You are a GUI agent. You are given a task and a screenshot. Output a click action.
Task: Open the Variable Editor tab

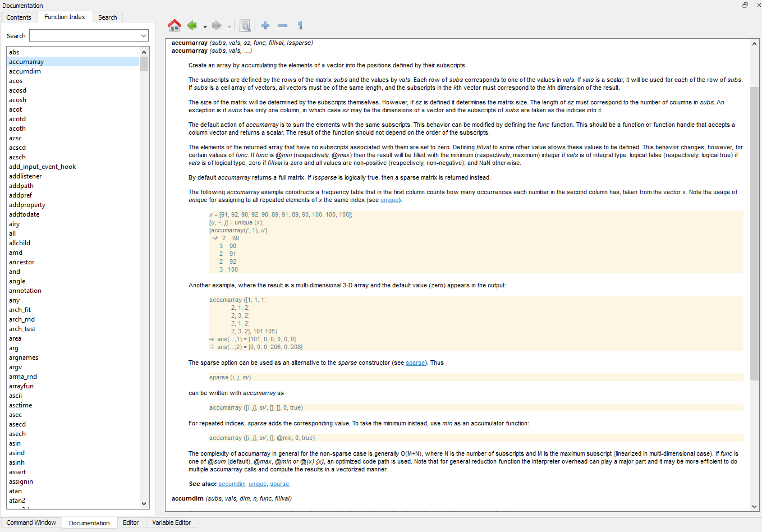tap(171, 522)
